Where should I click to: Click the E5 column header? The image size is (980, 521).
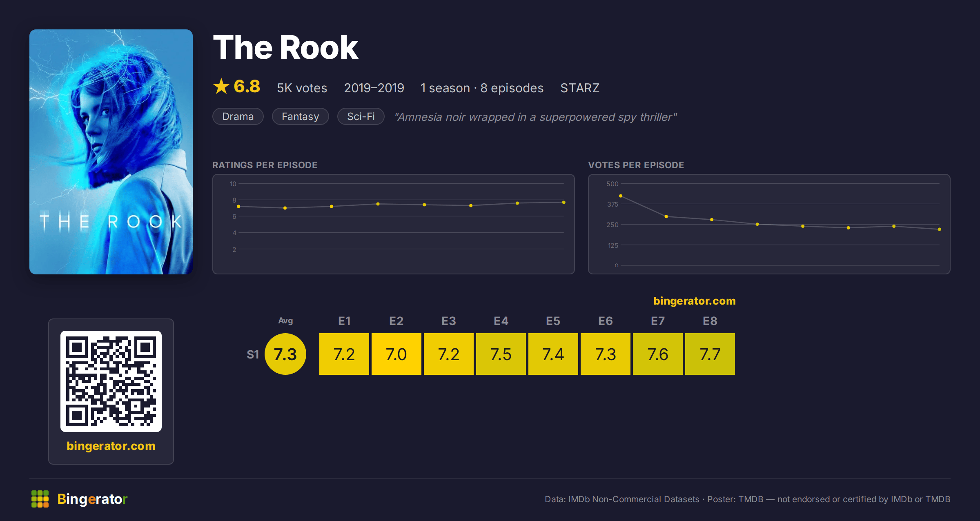[x=553, y=321]
